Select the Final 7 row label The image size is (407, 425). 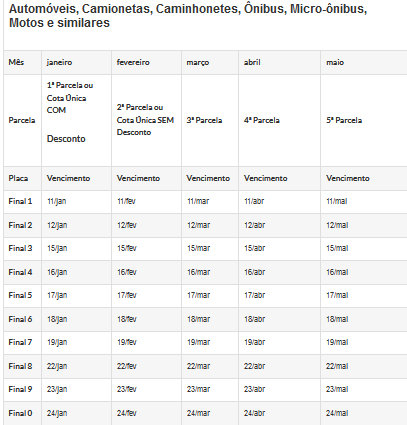click(20, 342)
